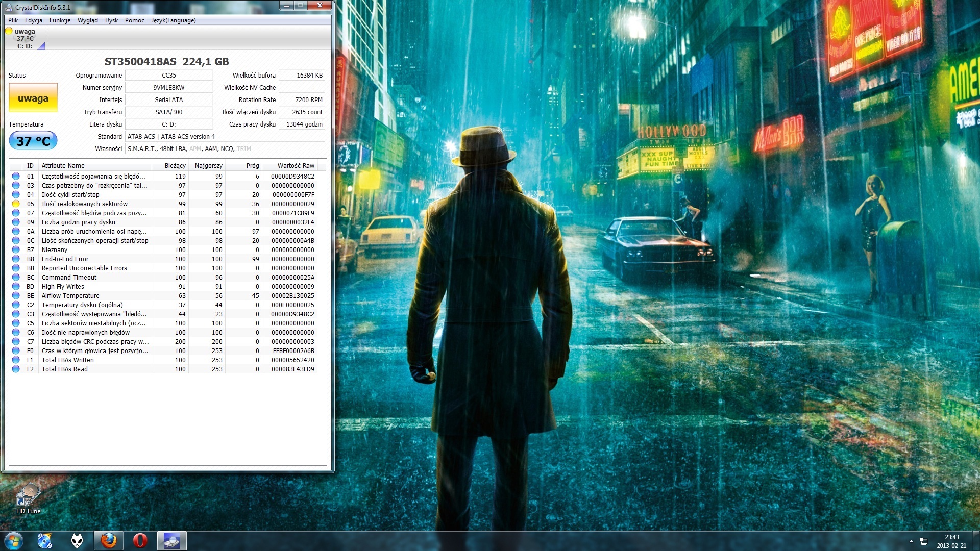This screenshot has width=980, height=551.
Task: Open the Język(Language) menu
Action: [x=174, y=20]
